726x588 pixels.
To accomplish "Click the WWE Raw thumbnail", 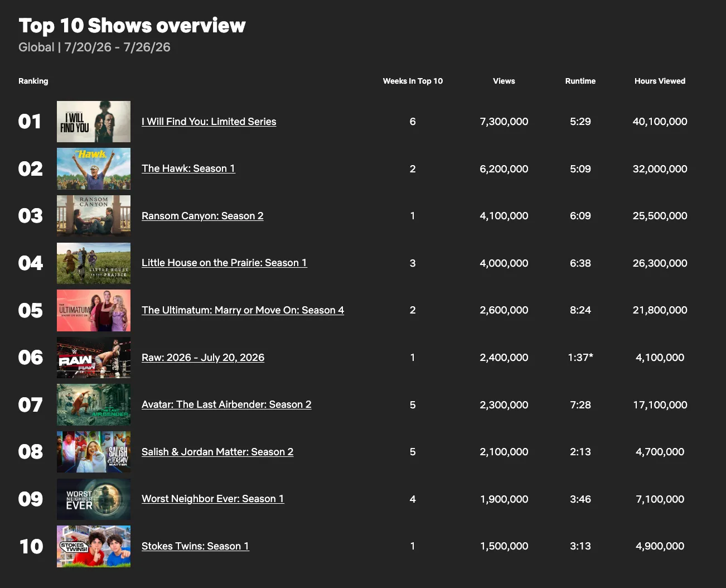I will coord(94,358).
